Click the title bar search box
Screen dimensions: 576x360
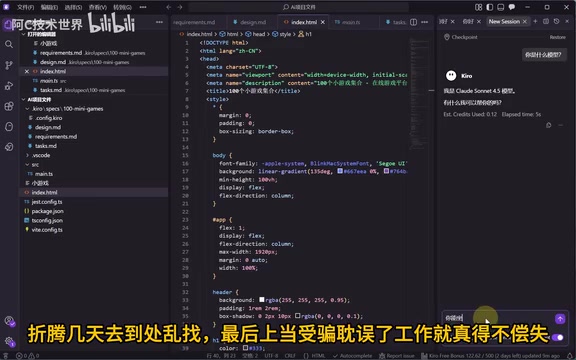coord(299,7)
